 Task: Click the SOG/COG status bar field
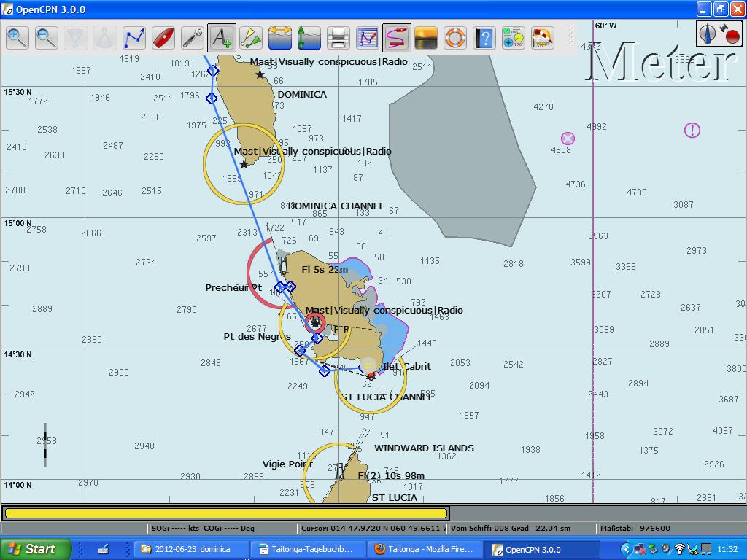tap(223, 528)
